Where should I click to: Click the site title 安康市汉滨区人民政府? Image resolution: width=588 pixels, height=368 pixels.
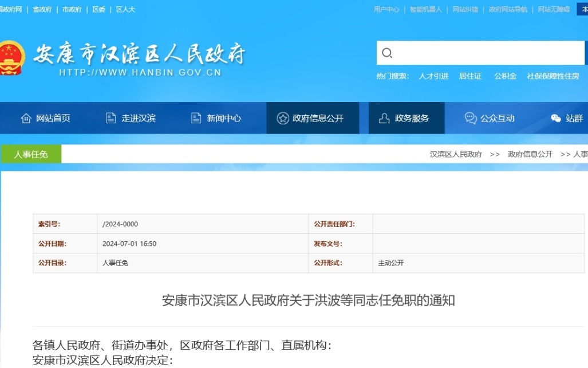click(140, 54)
